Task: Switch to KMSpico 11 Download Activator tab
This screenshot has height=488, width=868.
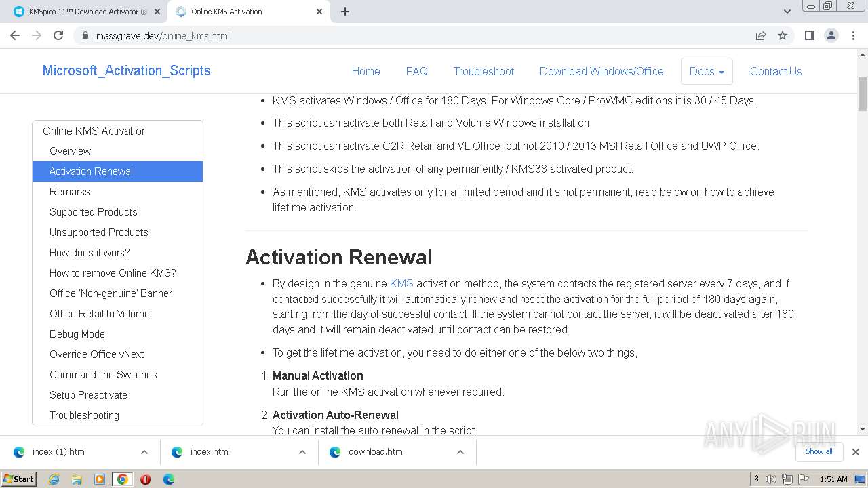Action: click(87, 12)
